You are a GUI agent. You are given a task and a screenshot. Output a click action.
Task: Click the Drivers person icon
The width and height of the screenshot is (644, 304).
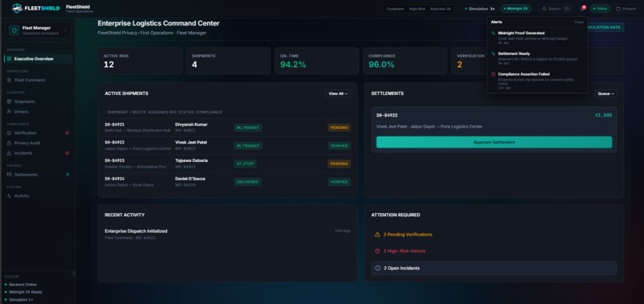pyautogui.click(x=9, y=112)
